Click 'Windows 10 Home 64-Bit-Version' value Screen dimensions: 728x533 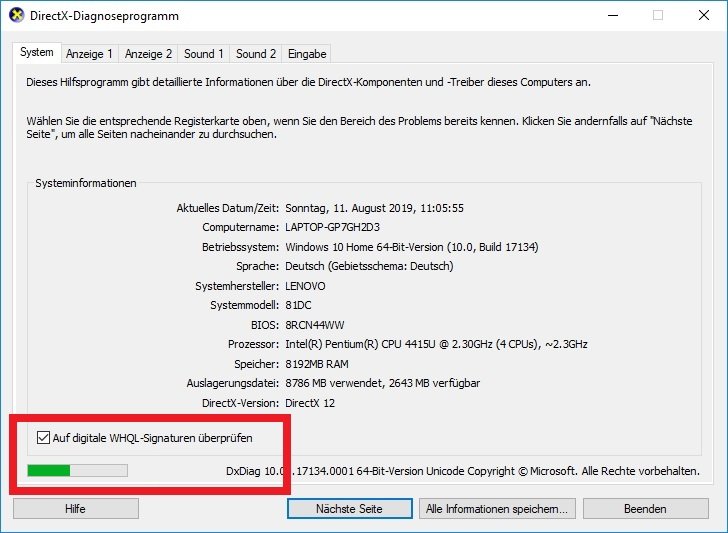(x=364, y=247)
